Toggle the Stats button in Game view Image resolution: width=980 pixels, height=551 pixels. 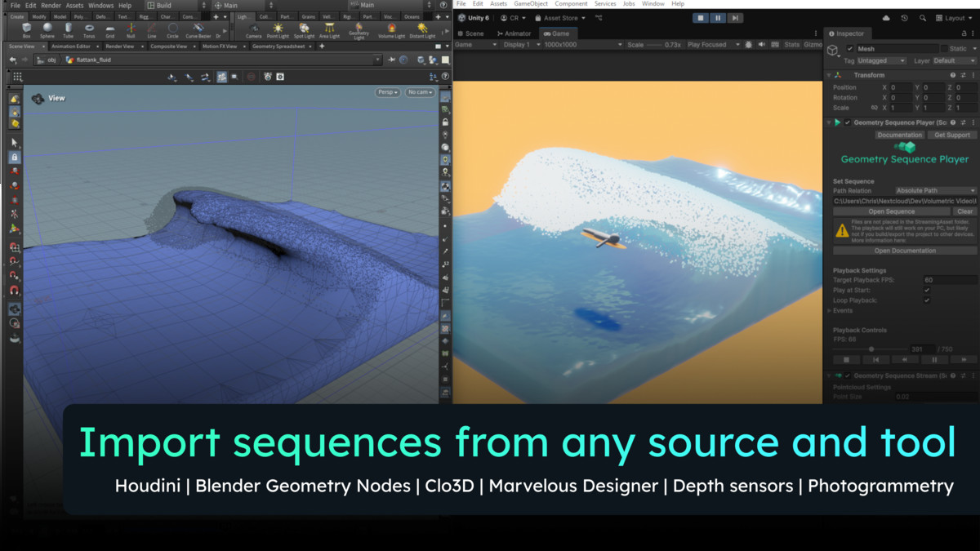(x=792, y=45)
